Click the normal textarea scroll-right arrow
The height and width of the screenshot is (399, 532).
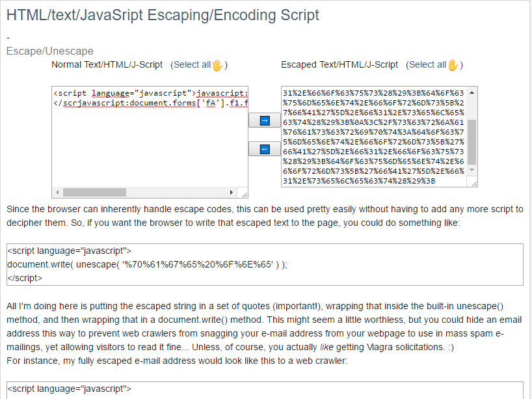(x=232, y=192)
